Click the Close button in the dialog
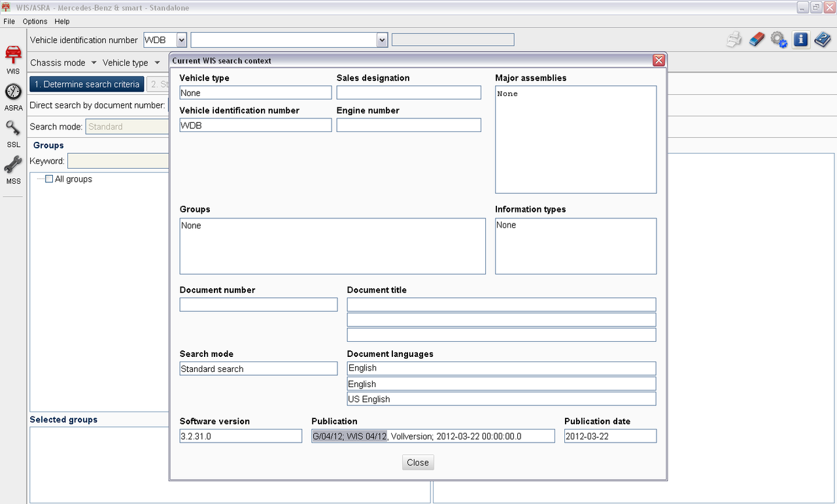Viewport: 837px width, 504px height. 418,462
